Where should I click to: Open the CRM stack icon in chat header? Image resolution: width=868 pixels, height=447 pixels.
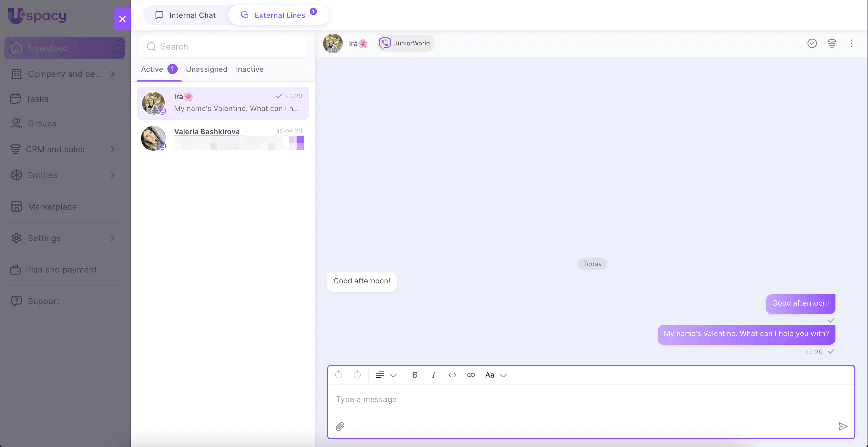point(832,43)
